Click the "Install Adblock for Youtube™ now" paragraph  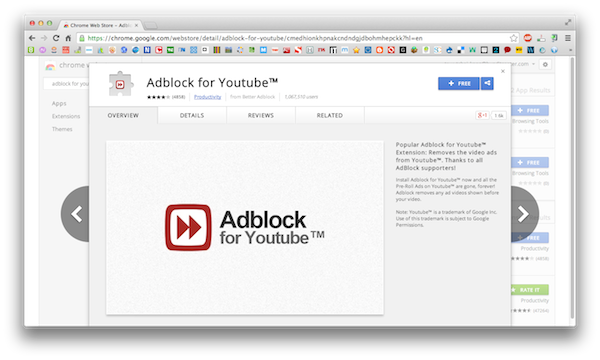tap(447, 189)
